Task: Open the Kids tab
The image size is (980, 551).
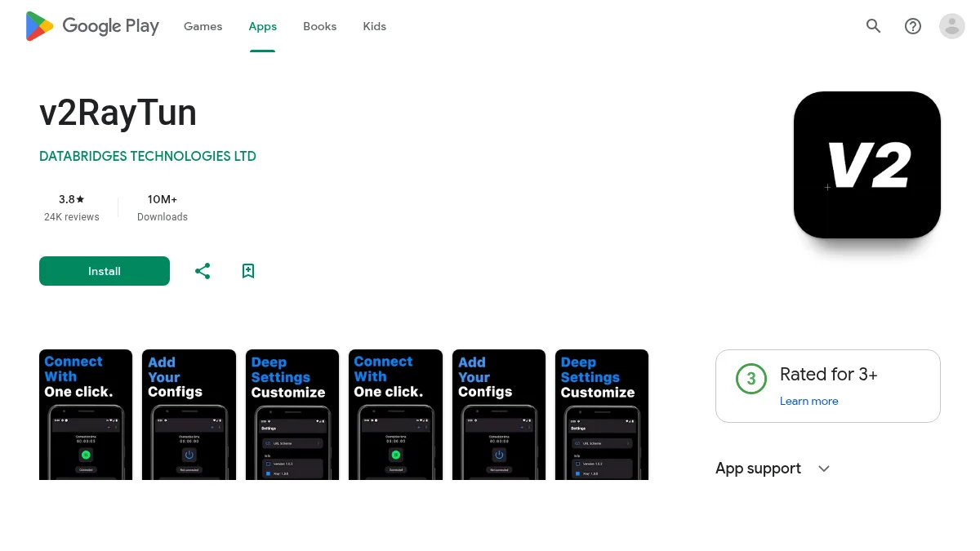Action: 375,26
